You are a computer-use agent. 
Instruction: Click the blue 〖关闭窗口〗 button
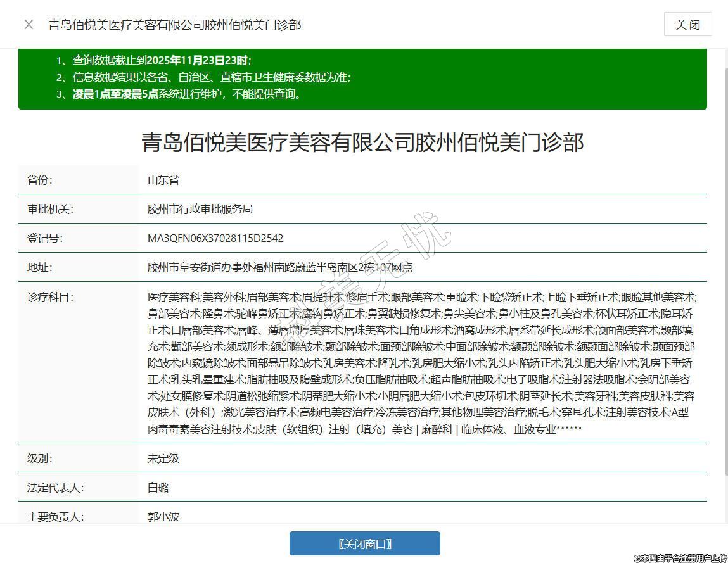tap(364, 544)
